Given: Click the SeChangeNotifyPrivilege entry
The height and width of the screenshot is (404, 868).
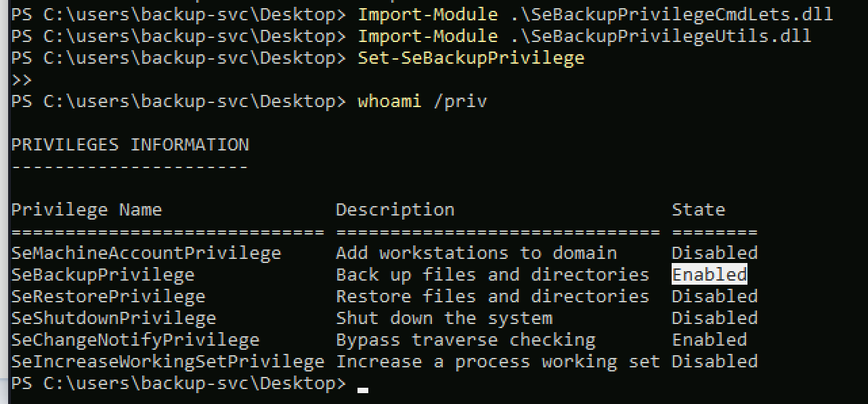Looking at the screenshot, I should coord(135,340).
